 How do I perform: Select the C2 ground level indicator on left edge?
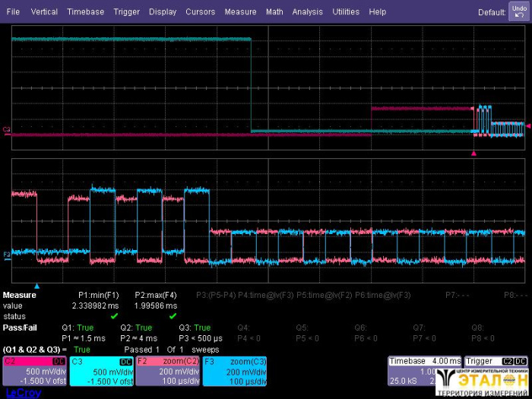pos(6,130)
